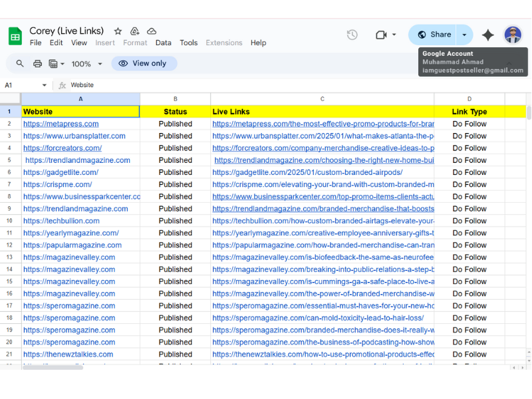Open the Help menu
Image resolution: width=532 pixels, height=399 pixels.
[x=258, y=43]
